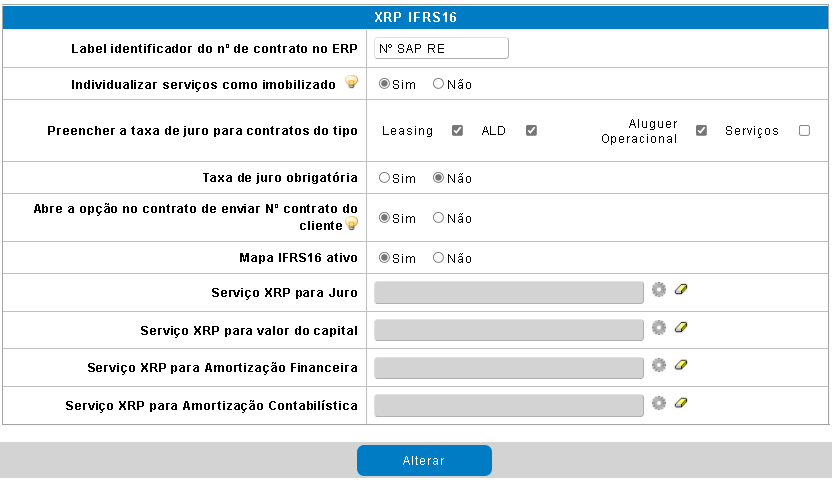Viewport: 832px width, 480px height.
Task: Open gear selector for Amortização Financeira service
Action: 658,365
